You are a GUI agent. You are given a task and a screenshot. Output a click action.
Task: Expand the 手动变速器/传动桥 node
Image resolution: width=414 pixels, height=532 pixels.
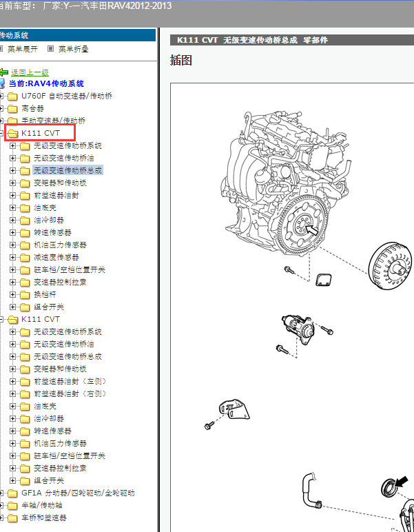(x=1, y=121)
